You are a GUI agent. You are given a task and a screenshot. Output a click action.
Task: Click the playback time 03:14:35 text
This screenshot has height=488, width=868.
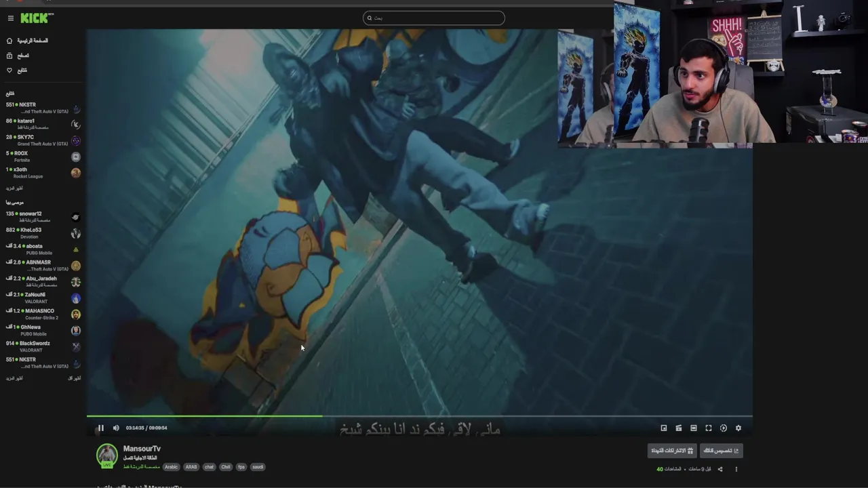135,428
